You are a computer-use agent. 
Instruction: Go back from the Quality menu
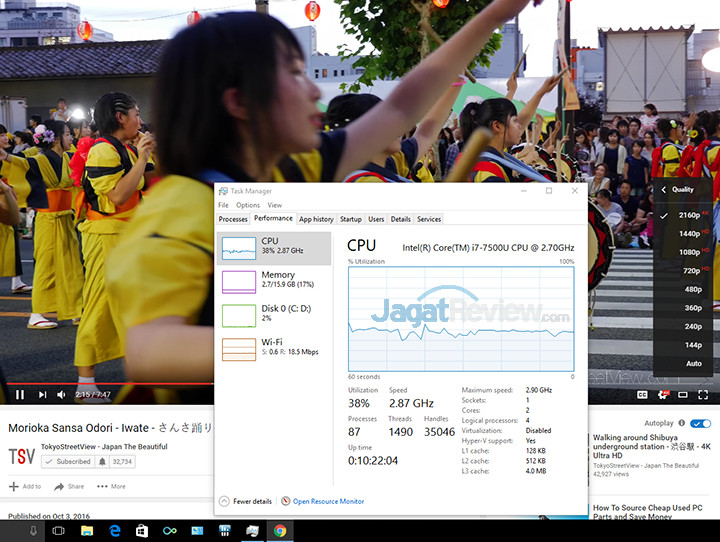[665, 189]
